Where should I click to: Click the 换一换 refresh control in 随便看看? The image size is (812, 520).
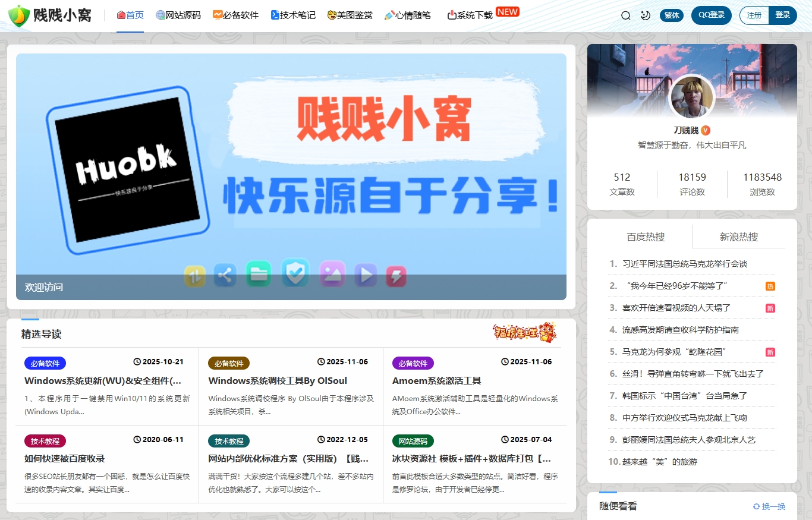[x=770, y=506]
